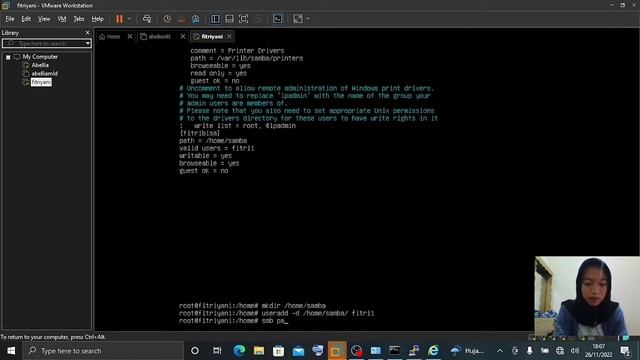Viewport: 640px width, 360px height.
Task: Pause the virtual machine with orange button
Action: 119,19
